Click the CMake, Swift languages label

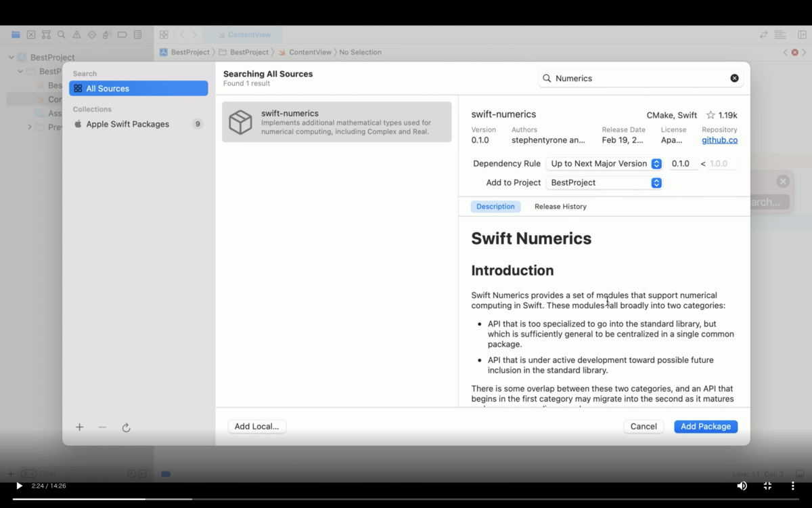coord(671,115)
